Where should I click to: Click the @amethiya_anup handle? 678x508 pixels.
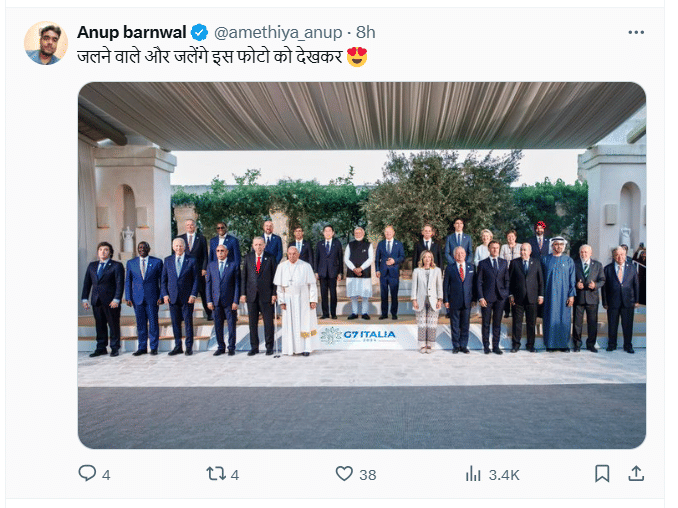pos(276,33)
